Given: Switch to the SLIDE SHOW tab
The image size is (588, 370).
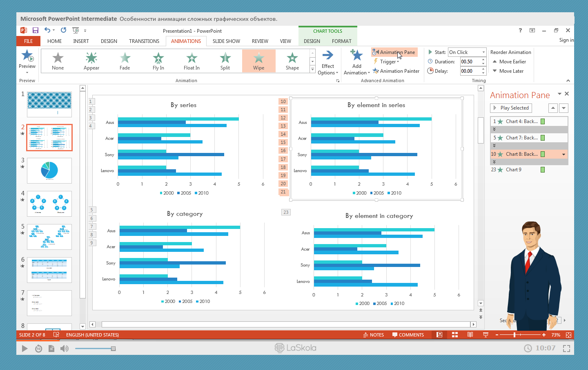Looking at the screenshot, I should [x=226, y=41].
